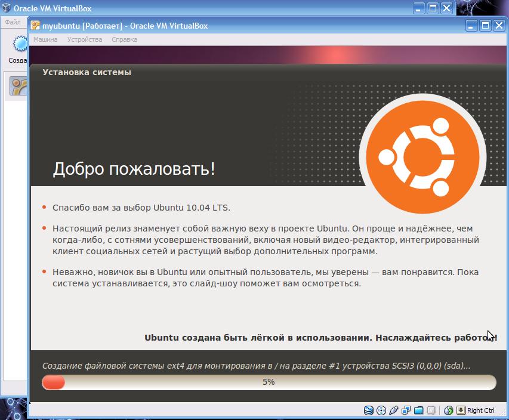Open the Справка menu
509x420 pixels.
pos(125,39)
